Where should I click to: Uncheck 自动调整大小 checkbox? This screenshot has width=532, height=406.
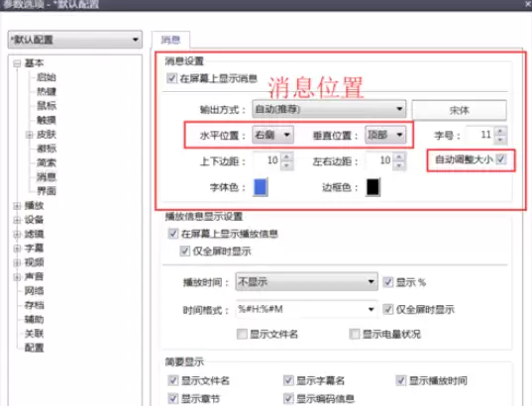click(500, 159)
